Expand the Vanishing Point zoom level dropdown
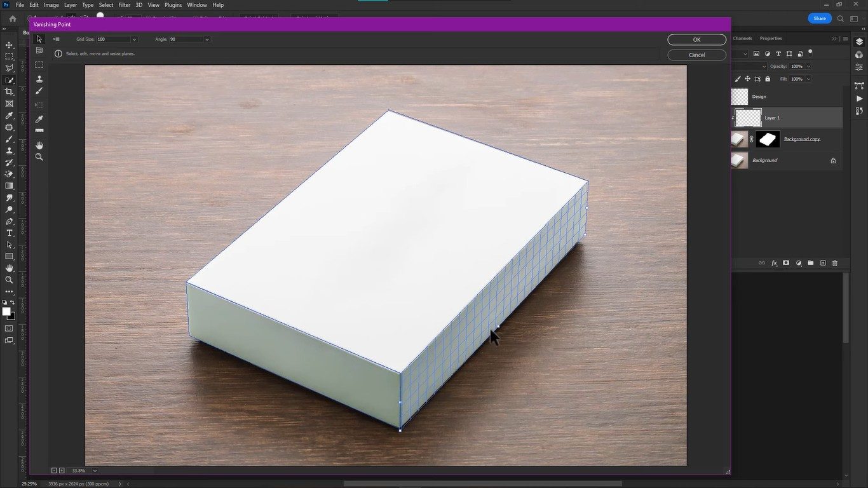 [x=95, y=471]
